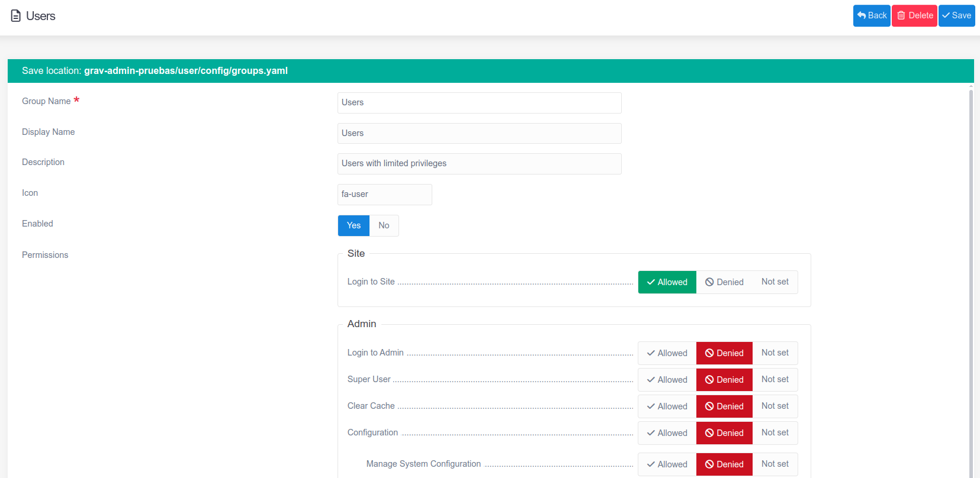
Task: Edit the Description text field
Action: coord(479,164)
